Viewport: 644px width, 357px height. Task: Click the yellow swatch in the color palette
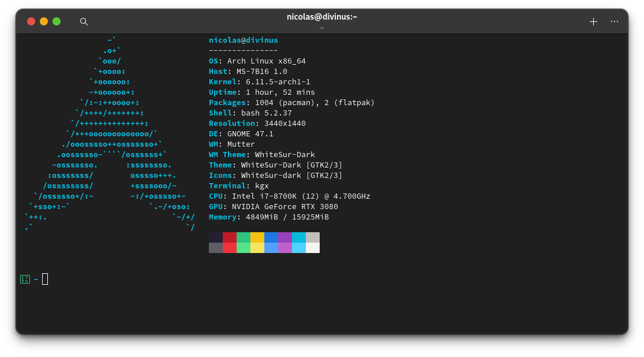[257, 243]
